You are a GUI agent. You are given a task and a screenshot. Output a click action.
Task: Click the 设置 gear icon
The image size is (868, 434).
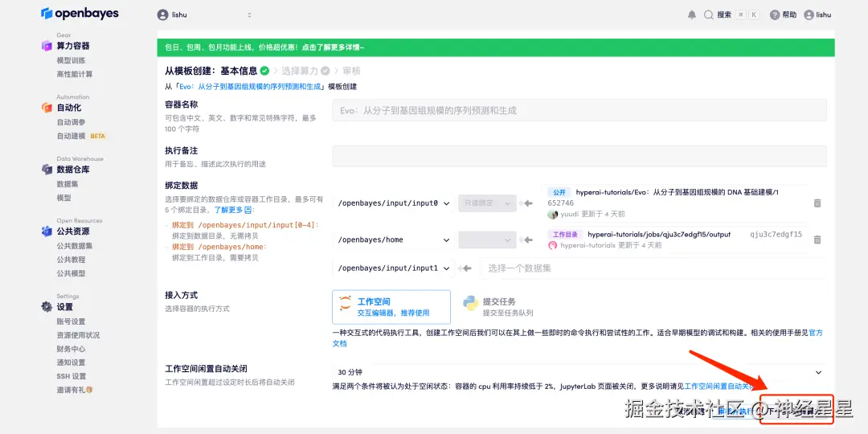tap(47, 307)
